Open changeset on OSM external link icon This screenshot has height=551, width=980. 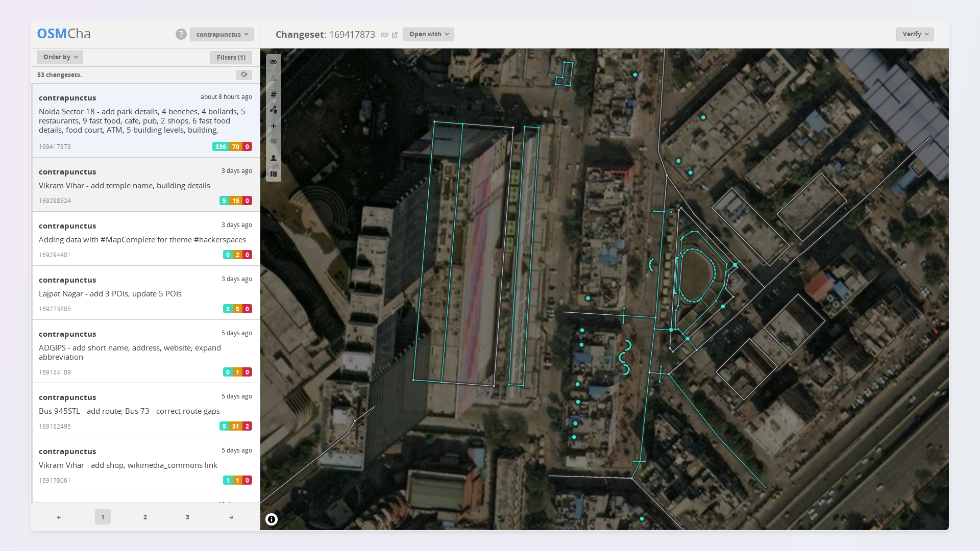[x=395, y=35]
